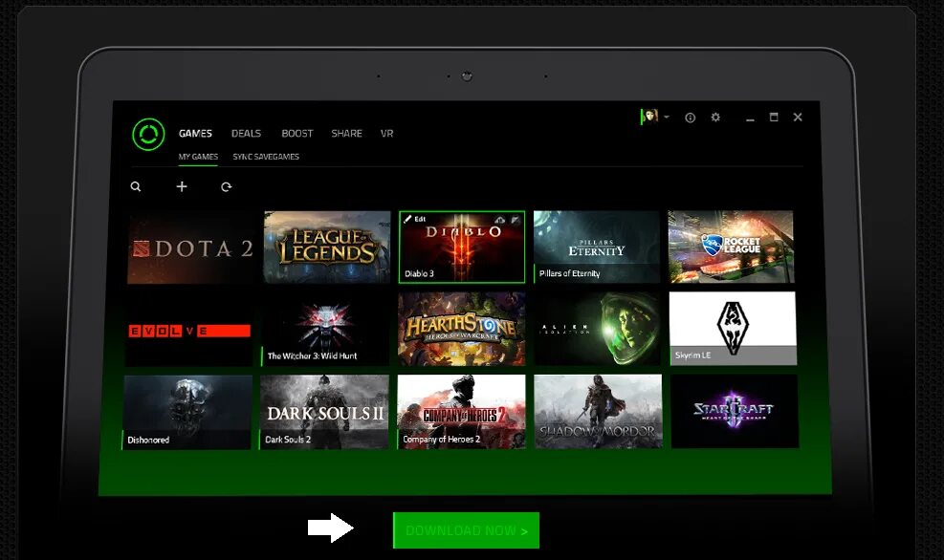Select the MY GAMES sub-tab

[x=198, y=157]
